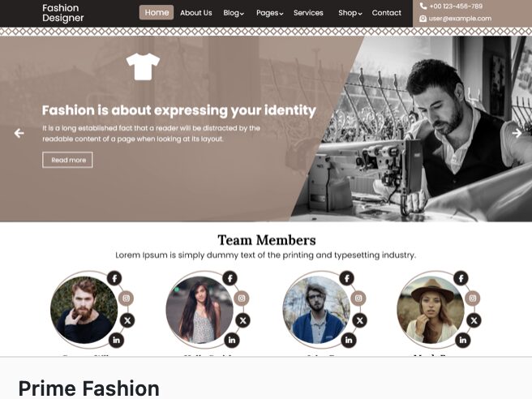This screenshot has width=532, height=399.
Task: Click the Read more button
Action: pyautogui.click(x=67, y=160)
